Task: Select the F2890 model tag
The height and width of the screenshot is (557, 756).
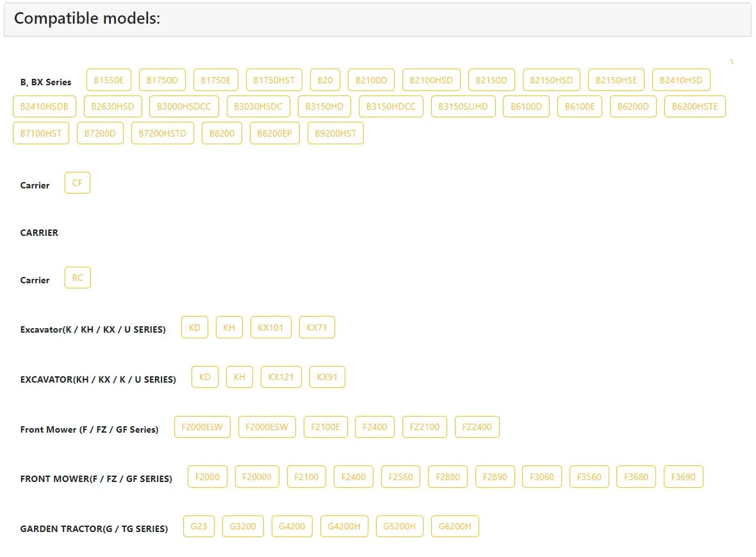Action: pyautogui.click(x=495, y=477)
